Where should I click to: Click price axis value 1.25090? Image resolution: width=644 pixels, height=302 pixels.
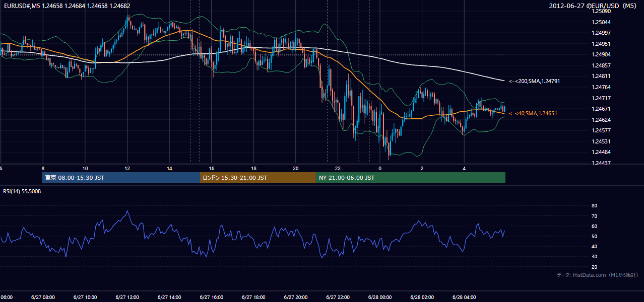[x=601, y=11]
